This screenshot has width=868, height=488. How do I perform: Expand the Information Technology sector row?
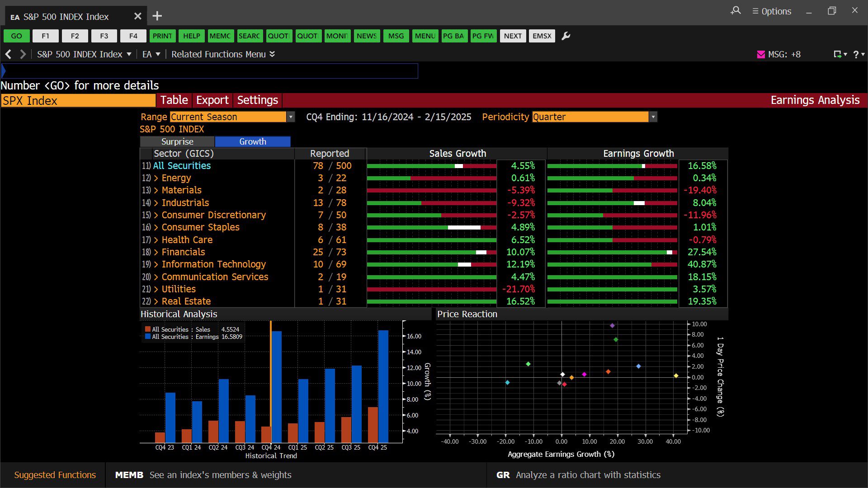point(156,264)
